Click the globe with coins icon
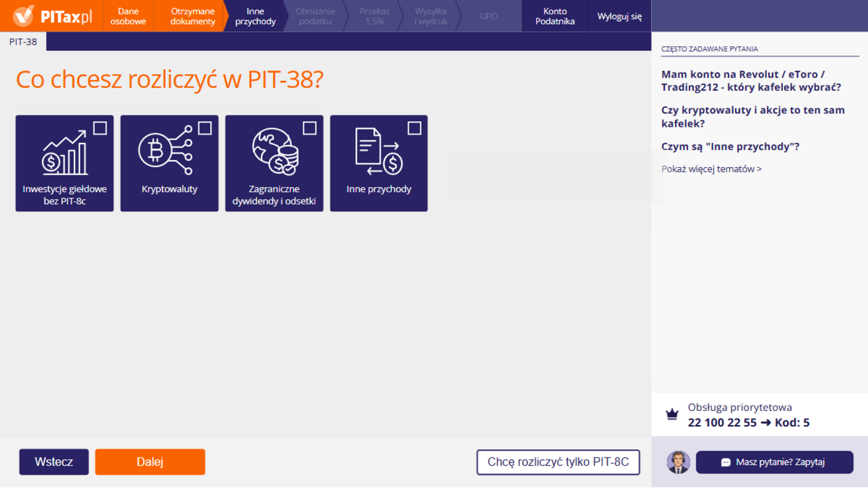Viewport: 868px width, 488px height. (275, 152)
